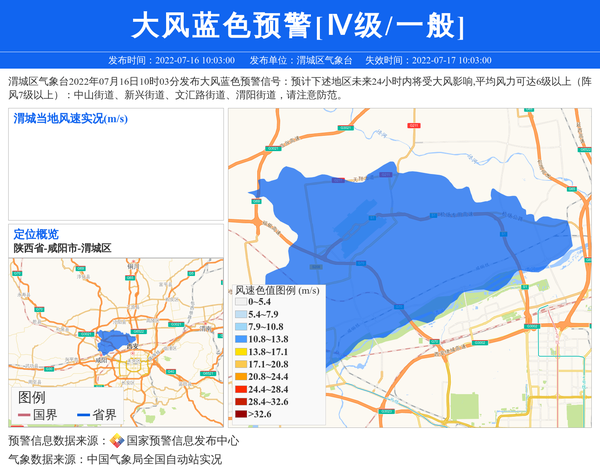
Task: Open the 国家预警信息发布中心 source link
Action: tap(182, 441)
